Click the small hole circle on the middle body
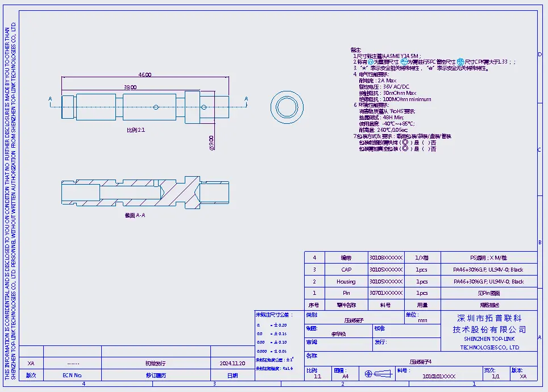This screenshot has width=548, height=392. click(x=156, y=106)
